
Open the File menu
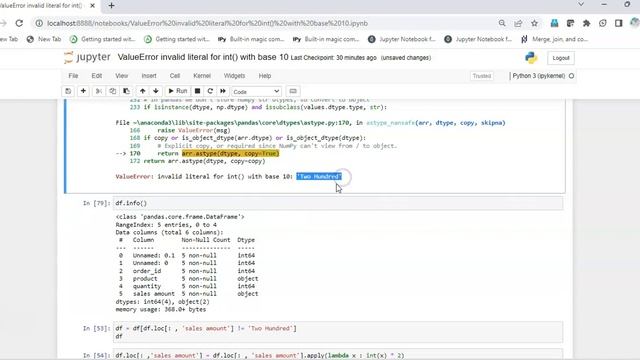tap(73, 76)
